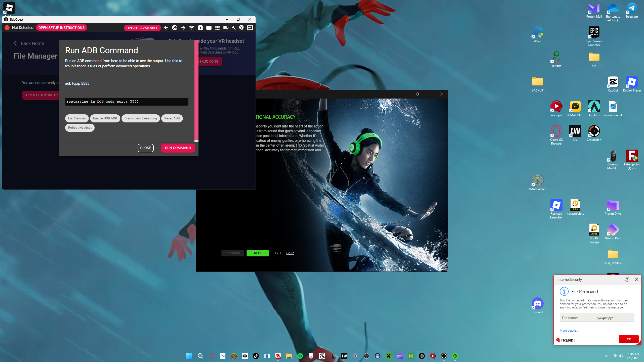
Task: Open More details link in InternetSecurity popup
Action: [x=569, y=331]
